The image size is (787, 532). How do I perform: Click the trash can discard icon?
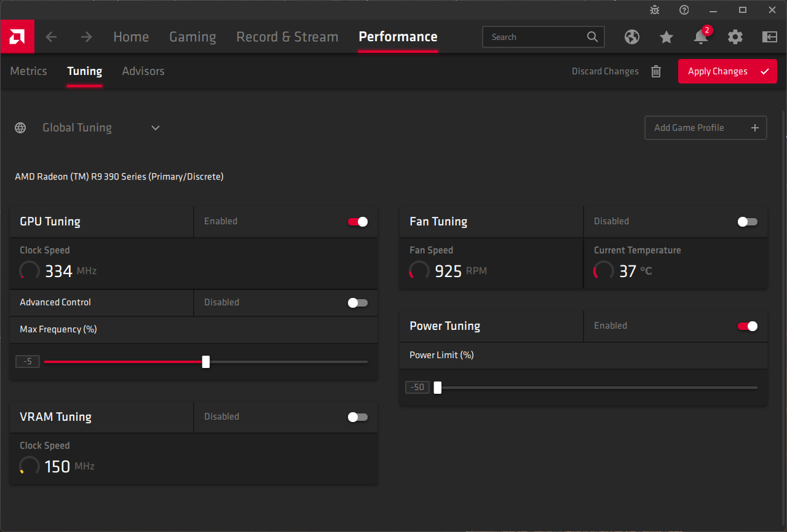click(x=656, y=71)
